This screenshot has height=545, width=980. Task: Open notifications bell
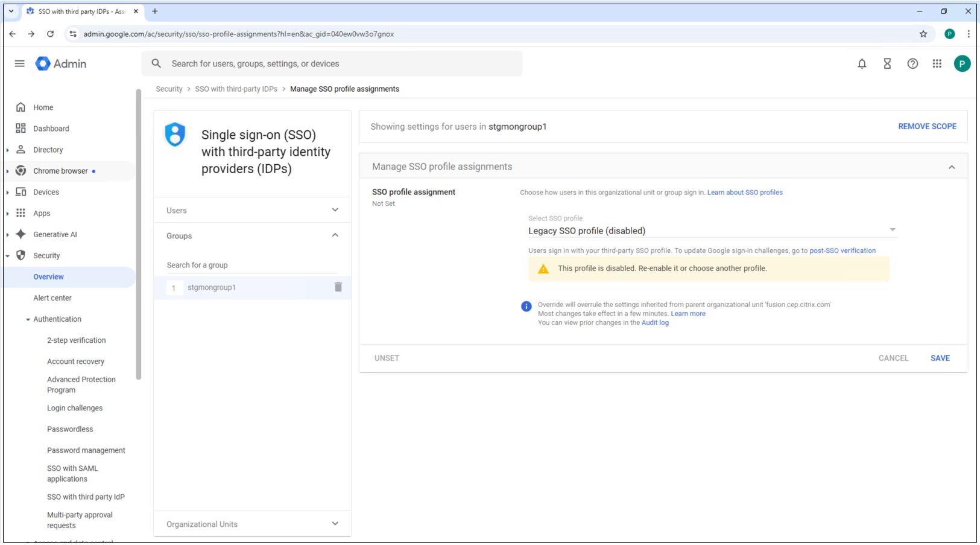862,63
